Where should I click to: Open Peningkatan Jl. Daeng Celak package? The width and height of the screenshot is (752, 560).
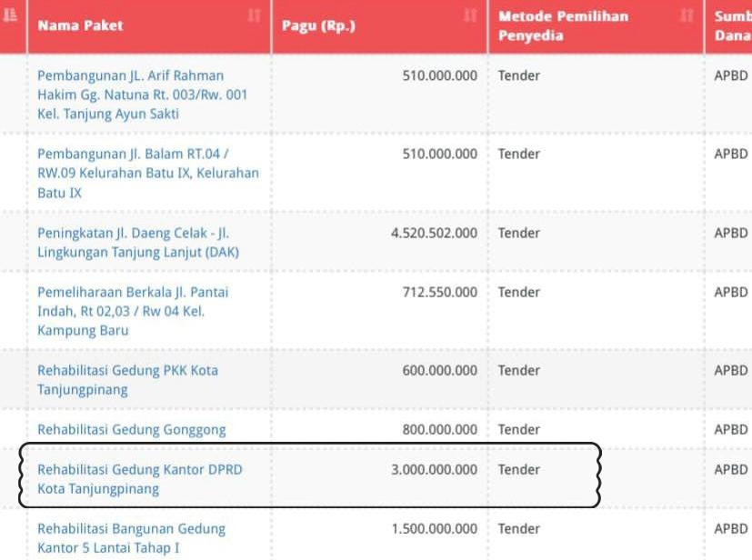pos(137,242)
